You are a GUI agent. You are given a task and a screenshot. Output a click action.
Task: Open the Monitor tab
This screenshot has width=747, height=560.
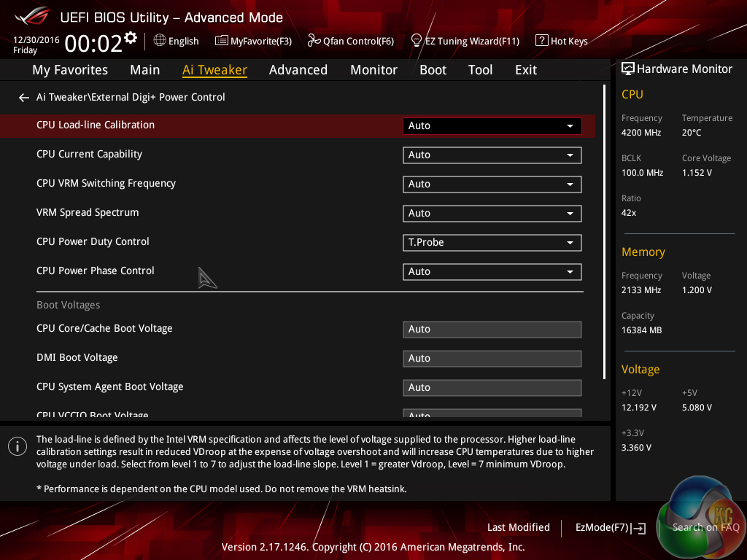click(373, 70)
